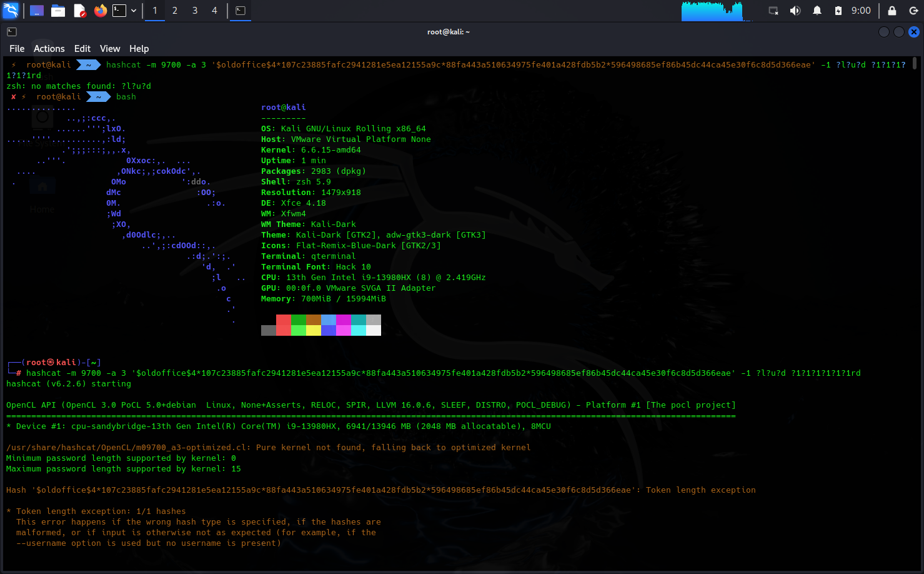Click the 'CPU: 13th Gen Intel i9-13980HX' line

(374, 278)
